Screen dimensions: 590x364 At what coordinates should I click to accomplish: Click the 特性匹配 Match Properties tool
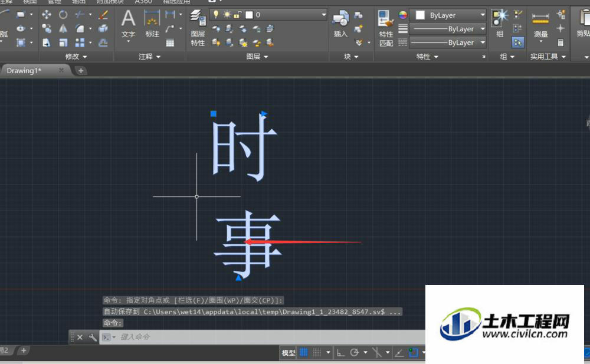click(386, 28)
